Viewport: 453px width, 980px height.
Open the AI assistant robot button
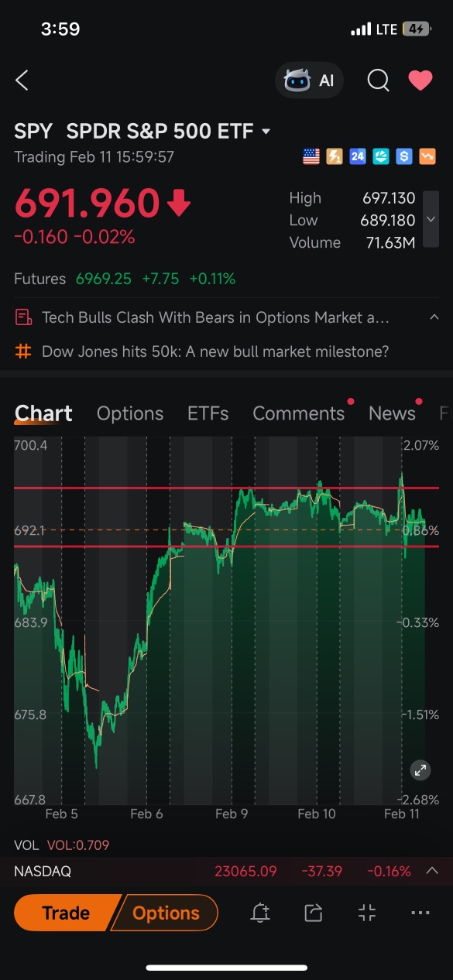(309, 80)
